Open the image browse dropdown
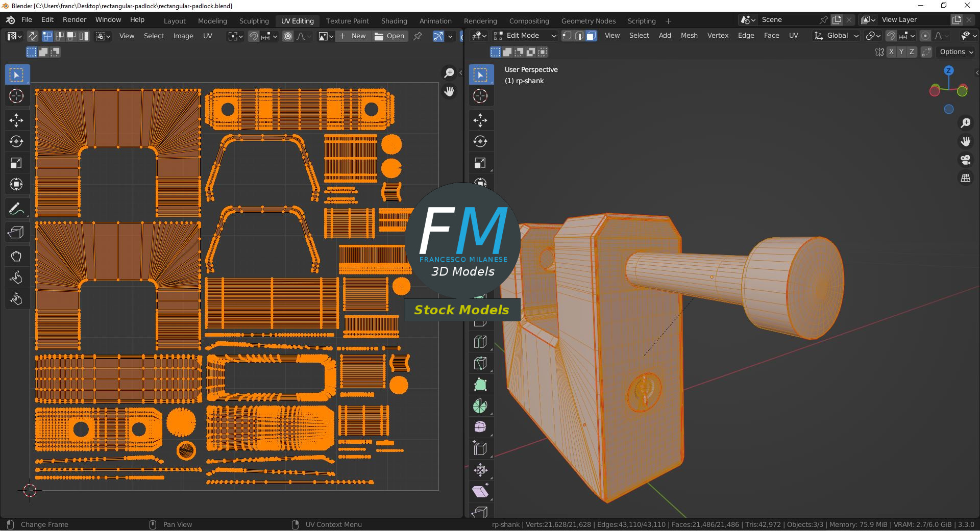Viewport: 980px width, 531px height. click(x=326, y=36)
